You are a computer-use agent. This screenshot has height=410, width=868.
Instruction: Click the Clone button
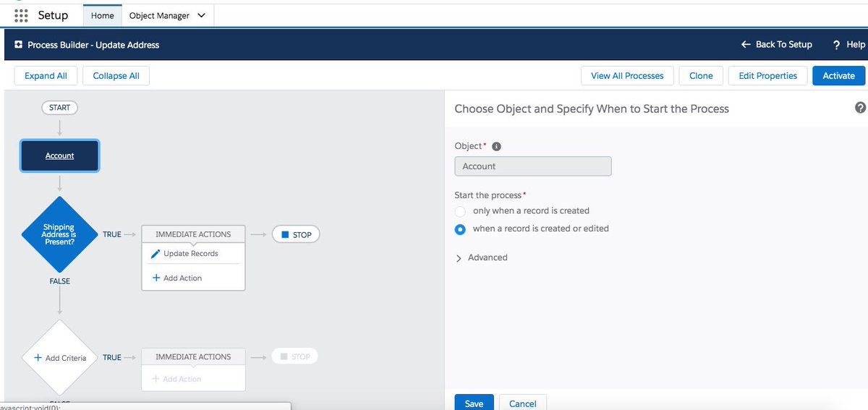point(701,76)
